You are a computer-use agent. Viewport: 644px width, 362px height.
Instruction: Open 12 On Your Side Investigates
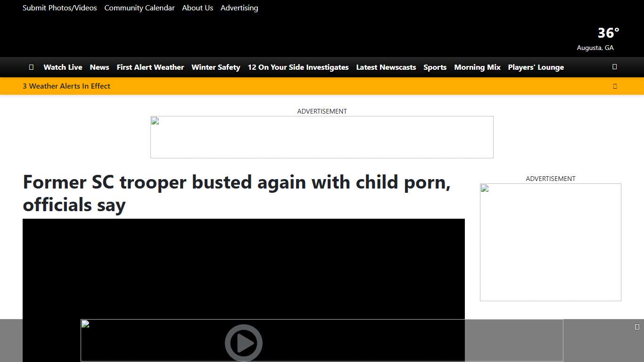tap(298, 67)
